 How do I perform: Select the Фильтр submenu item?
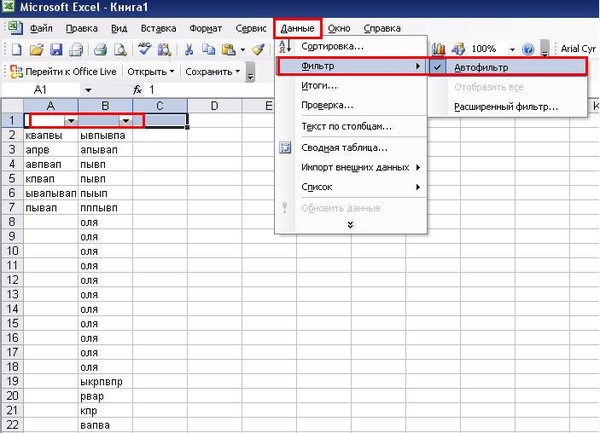coord(351,67)
